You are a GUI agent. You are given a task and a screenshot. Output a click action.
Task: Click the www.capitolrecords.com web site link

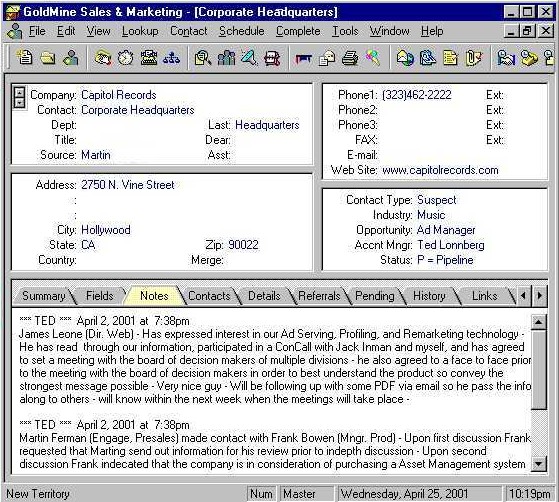[440, 170]
